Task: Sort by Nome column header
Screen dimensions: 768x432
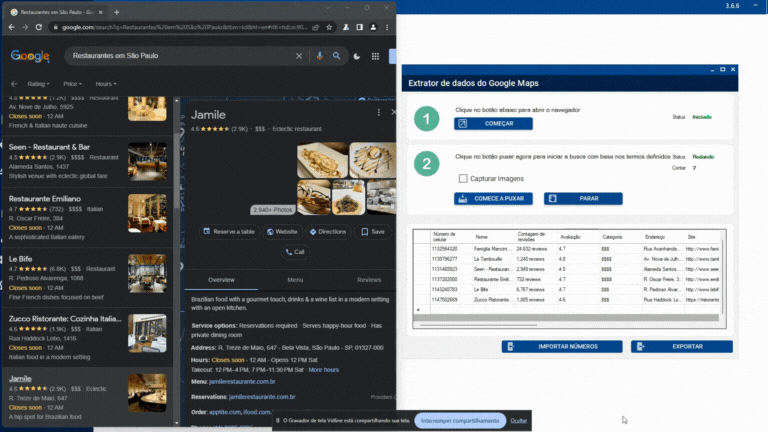Action: [481, 237]
